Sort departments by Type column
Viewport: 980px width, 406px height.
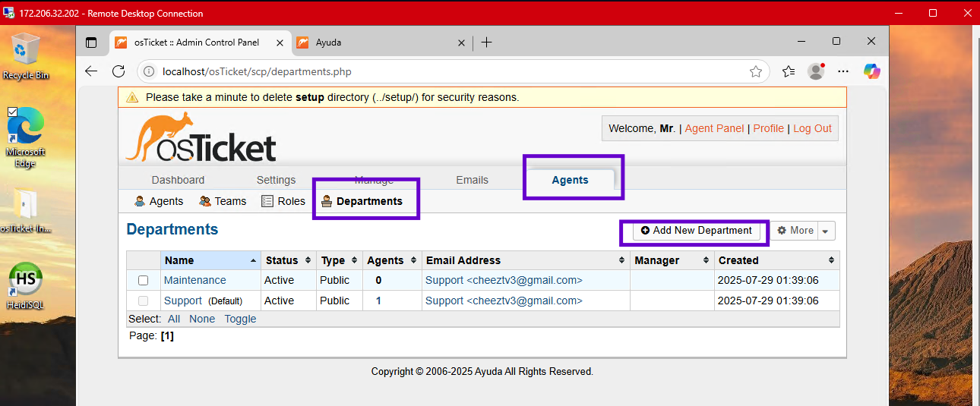tap(340, 260)
